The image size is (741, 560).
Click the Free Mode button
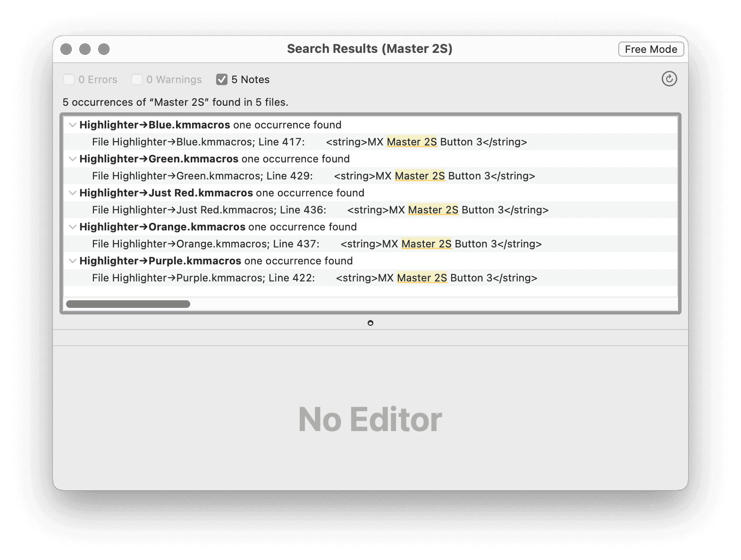pos(651,49)
